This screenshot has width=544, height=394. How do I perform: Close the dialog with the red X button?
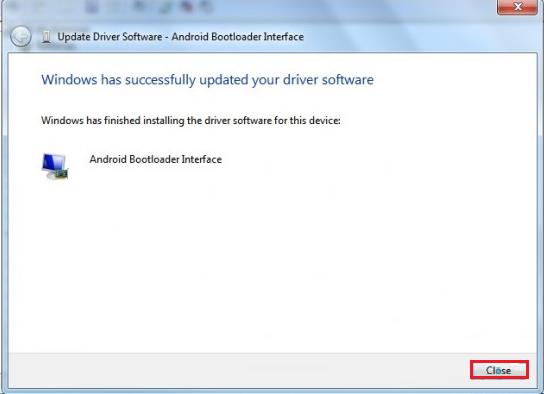point(517,7)
